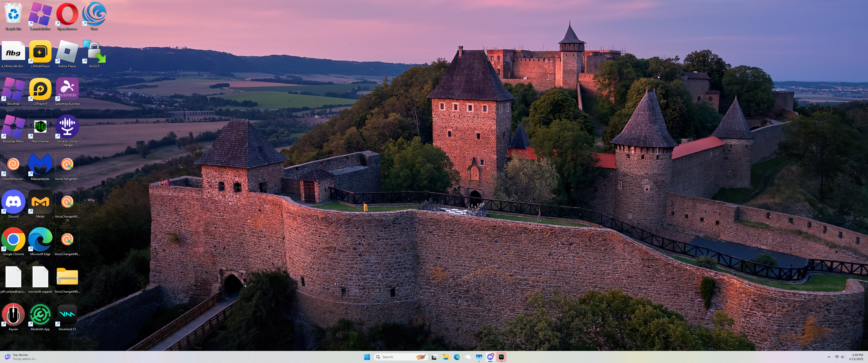Select the microsoft support text file
The image size is (868, 363).
tap(40, 278)
